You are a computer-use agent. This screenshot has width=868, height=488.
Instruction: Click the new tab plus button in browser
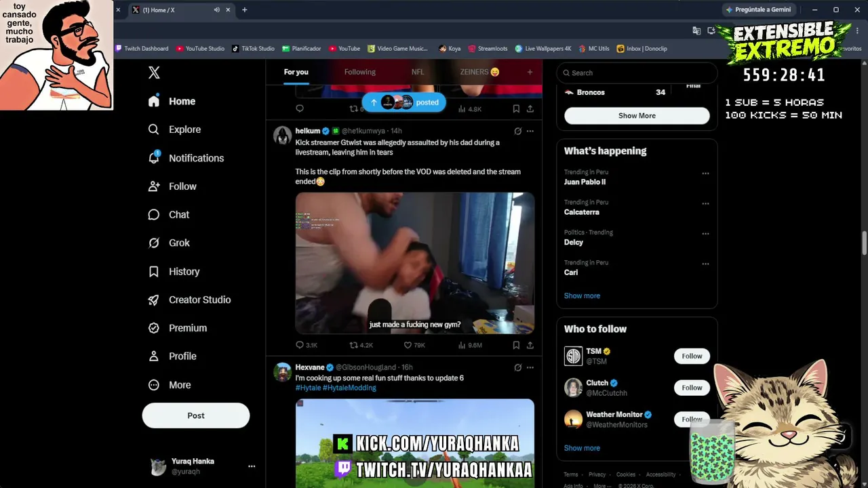pyautogui.click(x=244, y=9)
